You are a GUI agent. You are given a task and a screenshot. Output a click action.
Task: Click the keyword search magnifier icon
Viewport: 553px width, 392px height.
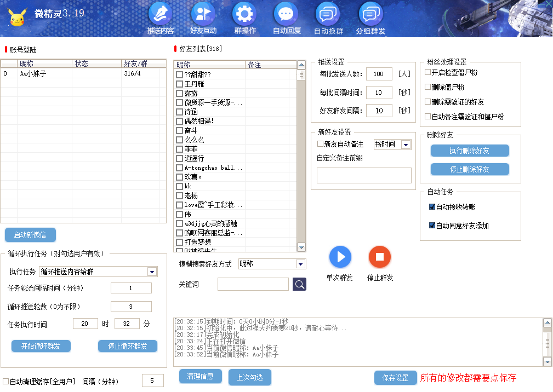pos(299,284)
